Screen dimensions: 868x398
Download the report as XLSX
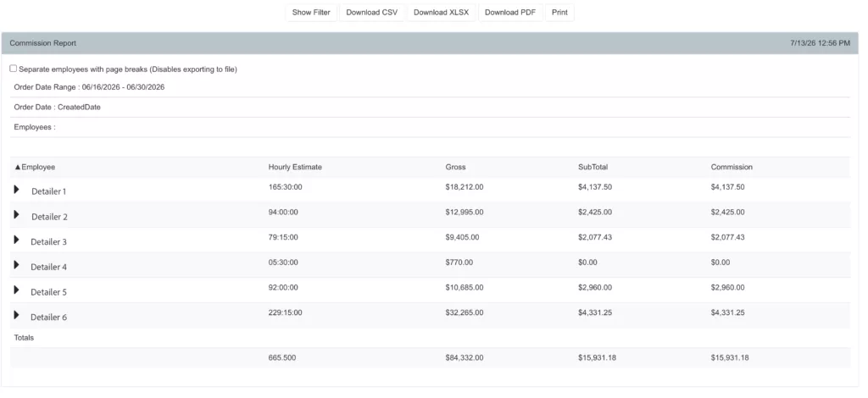click(441, 13)
